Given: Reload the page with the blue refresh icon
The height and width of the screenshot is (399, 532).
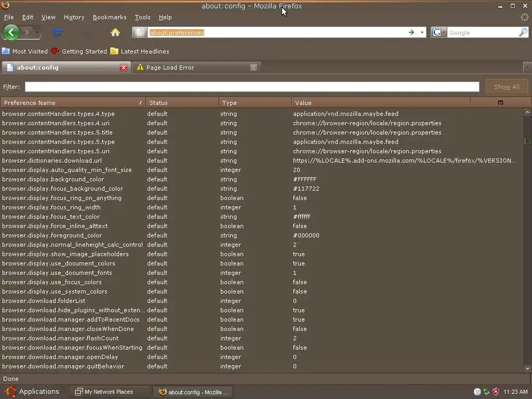Looking at the screenshot, I should [x=57, y=32].
